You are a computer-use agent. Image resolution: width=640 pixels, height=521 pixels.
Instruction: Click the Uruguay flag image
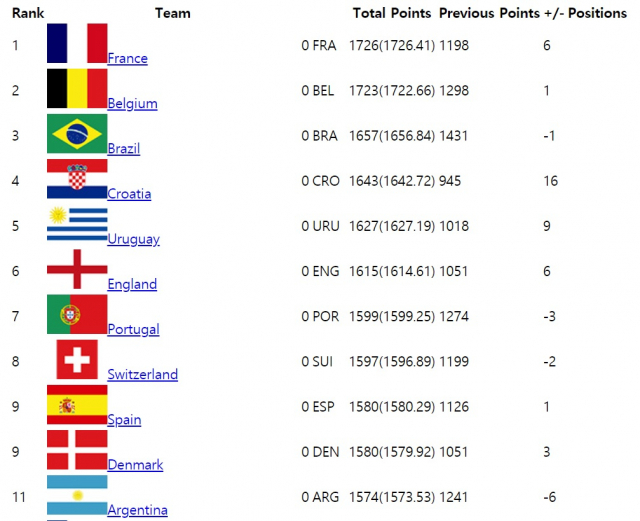[x=77, y=224]
